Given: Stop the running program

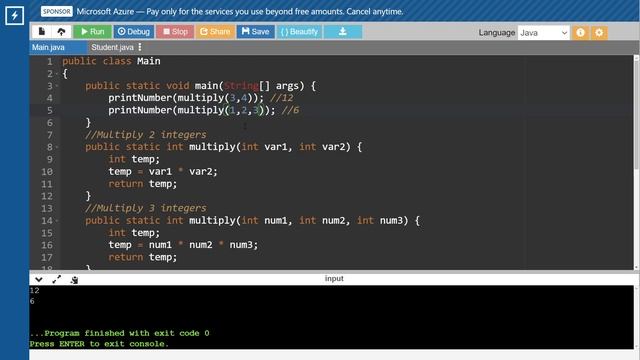Looking at the screenshot, I should [x=175, y=31].
